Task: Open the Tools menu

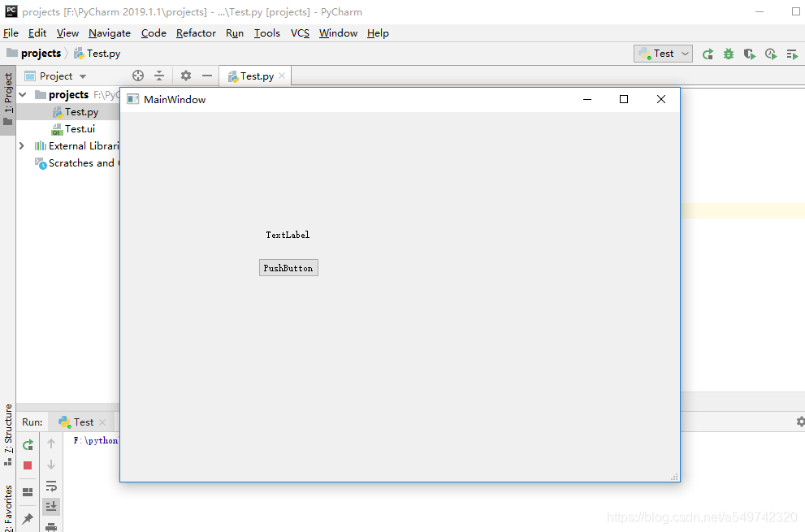Action: 267,32
